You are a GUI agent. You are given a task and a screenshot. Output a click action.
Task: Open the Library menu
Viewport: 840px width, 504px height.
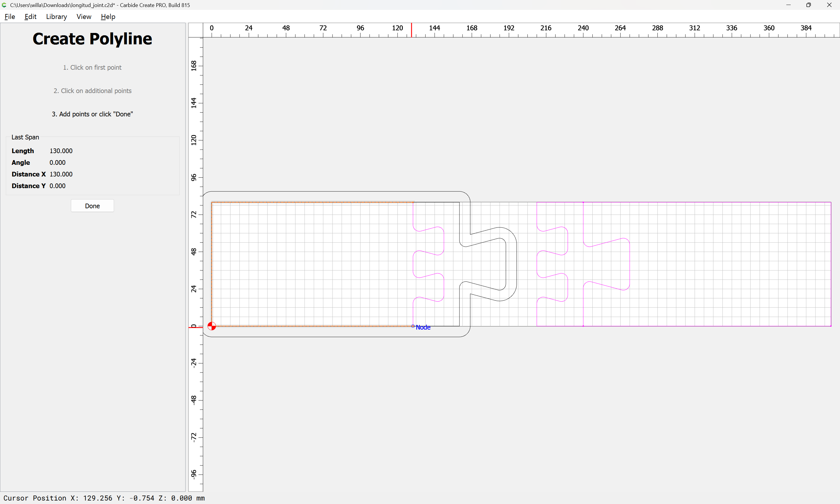[x=56, y=17]
